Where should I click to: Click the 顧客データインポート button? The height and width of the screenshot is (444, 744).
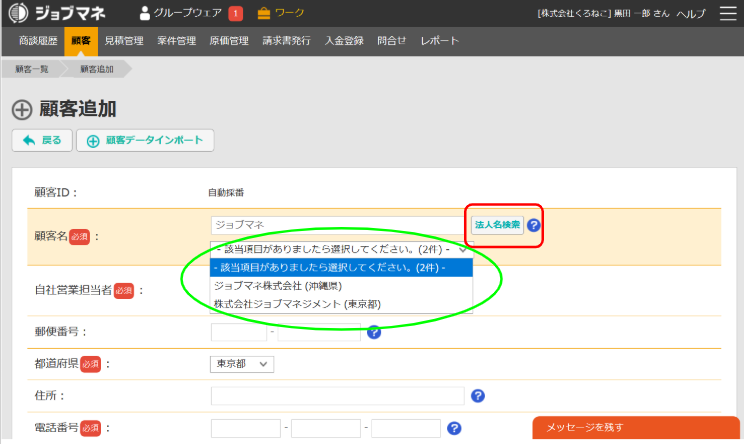[x=145, y=140]
